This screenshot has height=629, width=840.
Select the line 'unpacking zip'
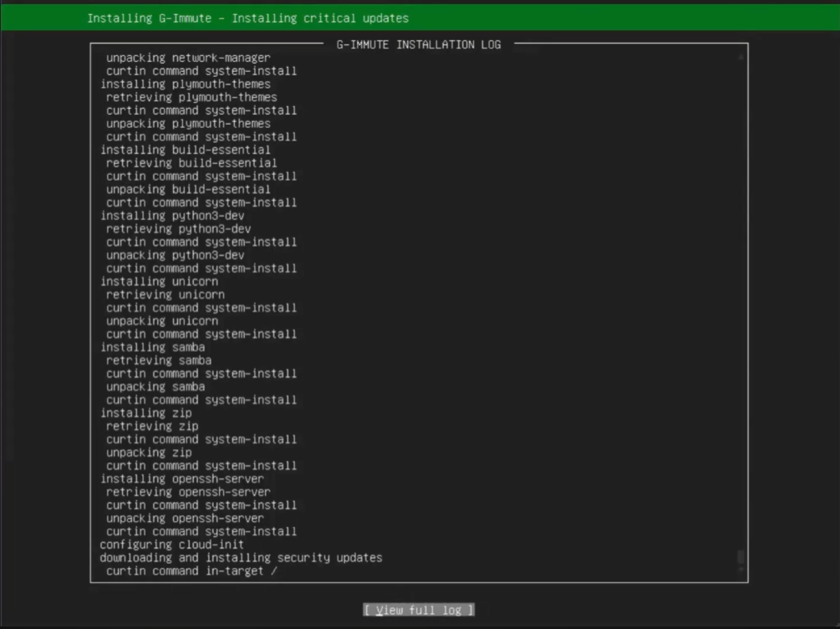click(149, 452)
